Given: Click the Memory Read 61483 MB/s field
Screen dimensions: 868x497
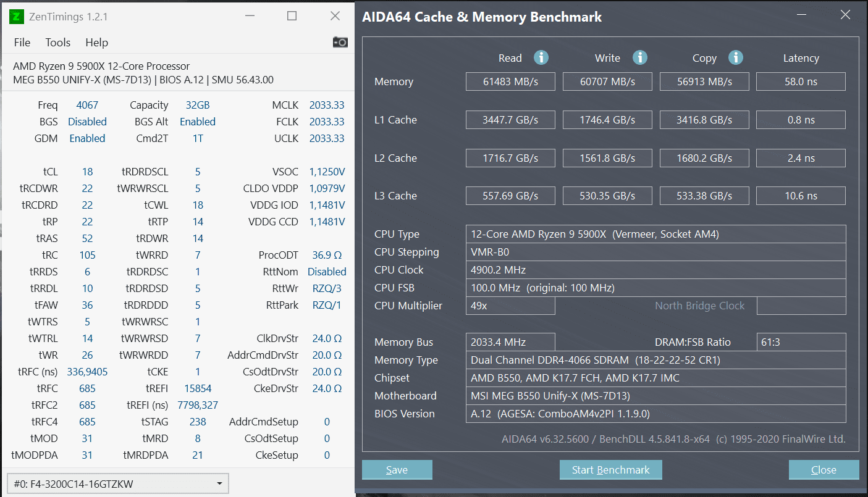Looking at the screenshot, I should (x=510, y=81).
